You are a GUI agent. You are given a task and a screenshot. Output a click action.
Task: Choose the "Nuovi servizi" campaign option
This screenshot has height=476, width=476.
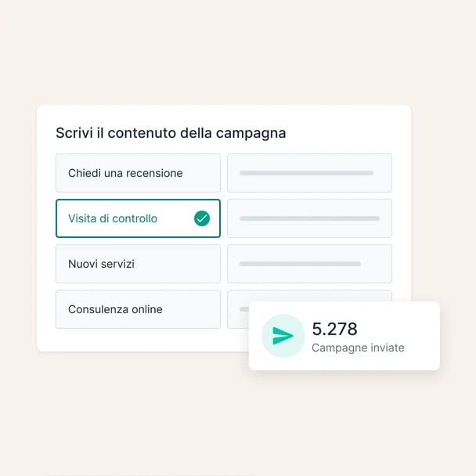point(138,264)
